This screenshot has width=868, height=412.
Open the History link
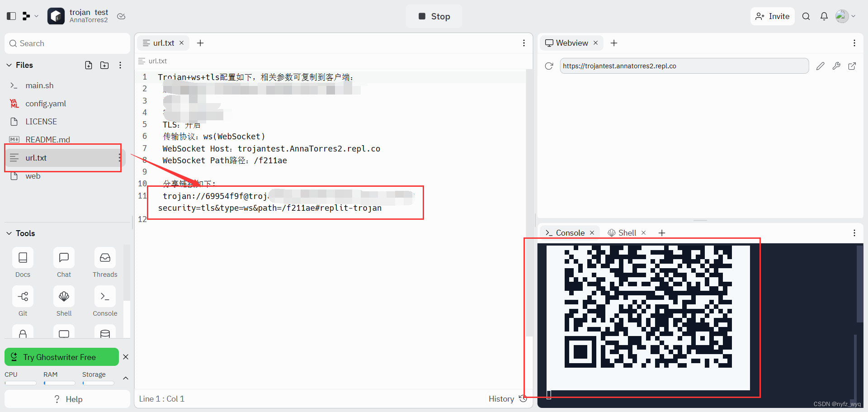pos(501,399)
